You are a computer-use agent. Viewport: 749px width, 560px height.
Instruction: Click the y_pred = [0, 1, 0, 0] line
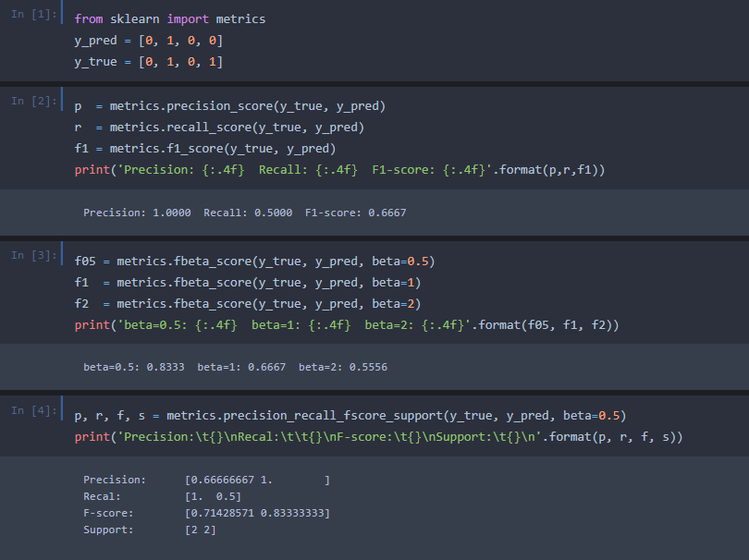149,41
